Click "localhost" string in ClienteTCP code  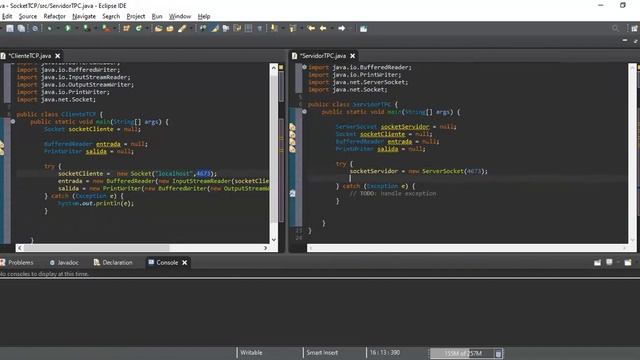(x=174, y=173)
